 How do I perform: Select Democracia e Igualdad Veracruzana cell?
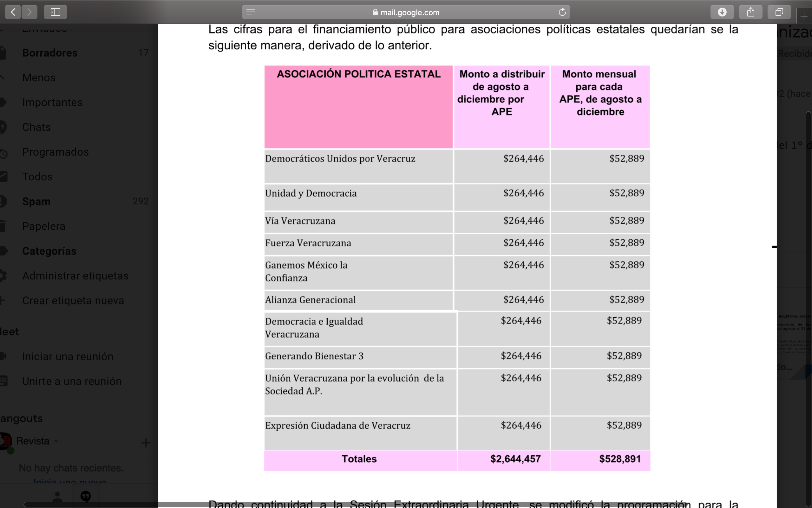(360, 329)
